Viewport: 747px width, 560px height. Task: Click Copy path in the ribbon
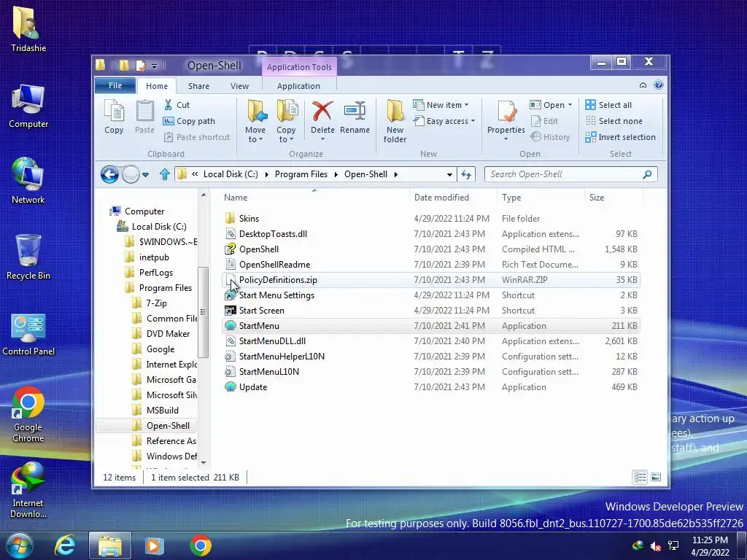[190, 121]
